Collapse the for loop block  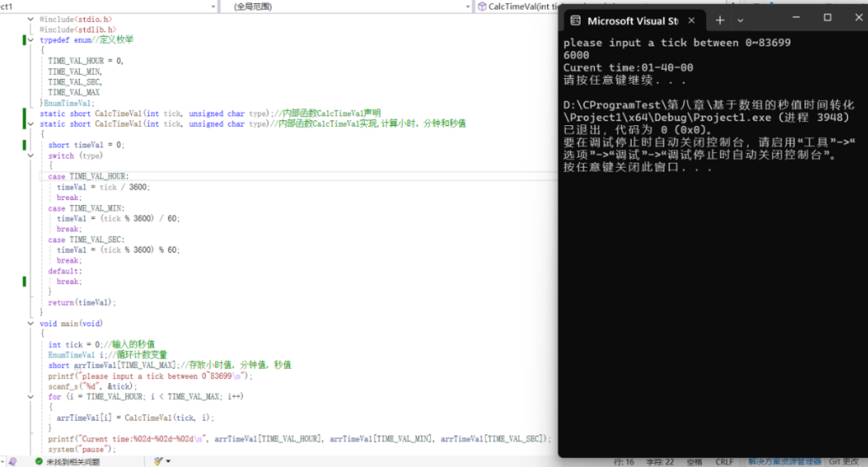point(30,397)
